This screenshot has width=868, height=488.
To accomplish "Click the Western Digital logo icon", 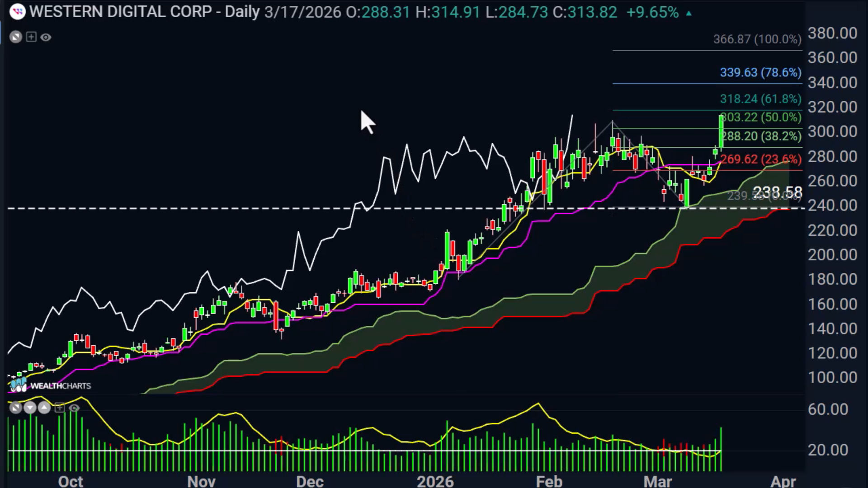I will (17, 12).
